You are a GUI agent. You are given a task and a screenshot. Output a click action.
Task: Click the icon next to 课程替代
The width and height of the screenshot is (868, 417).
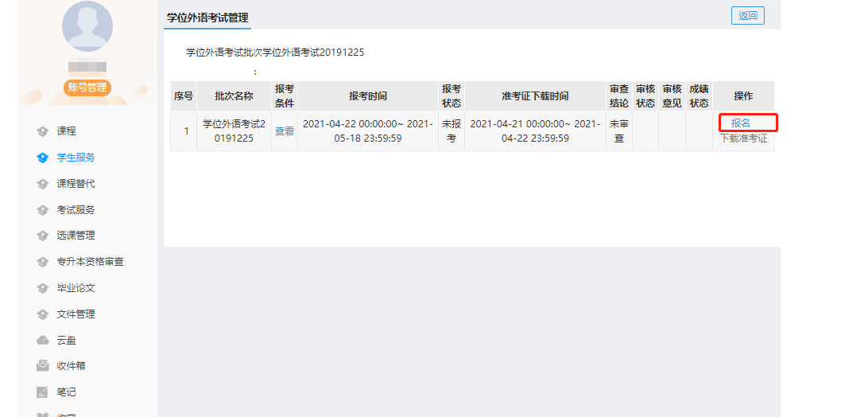pos(43,184)
